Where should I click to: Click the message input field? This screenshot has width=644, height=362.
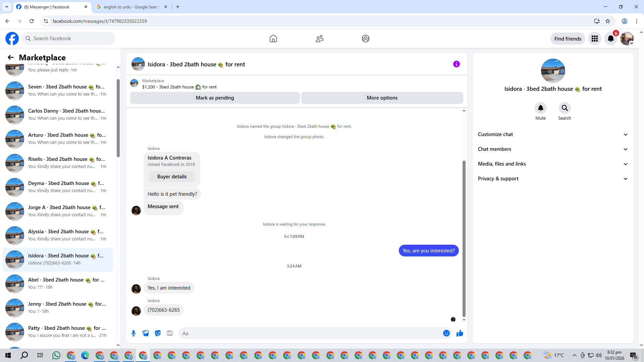tap(310, 333)
